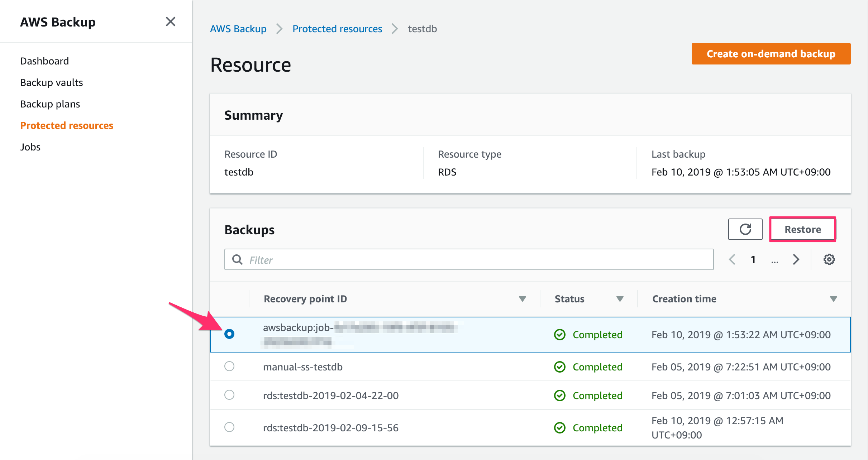Select the radio button for manual-ss-testdb backup

pyautogui.click(x=229, y=366)
